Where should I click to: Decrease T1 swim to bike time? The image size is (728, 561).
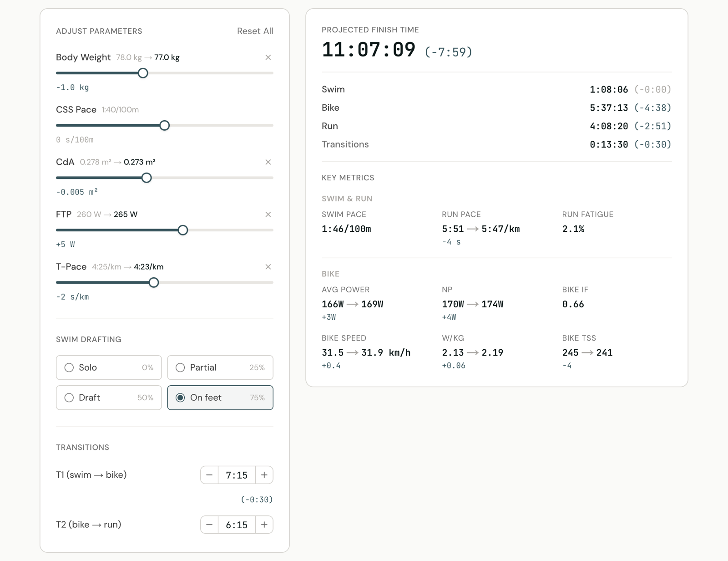pos(209,475)
